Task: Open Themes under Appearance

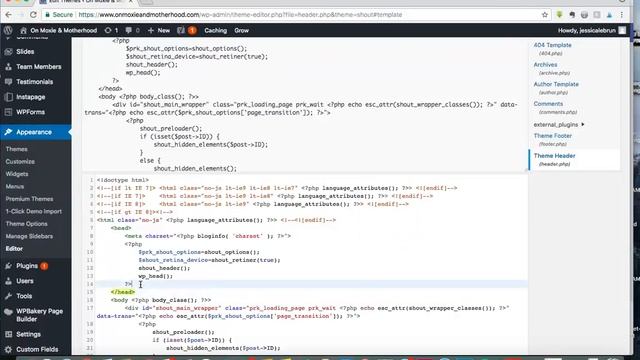Action: click(x=17, y=149)
